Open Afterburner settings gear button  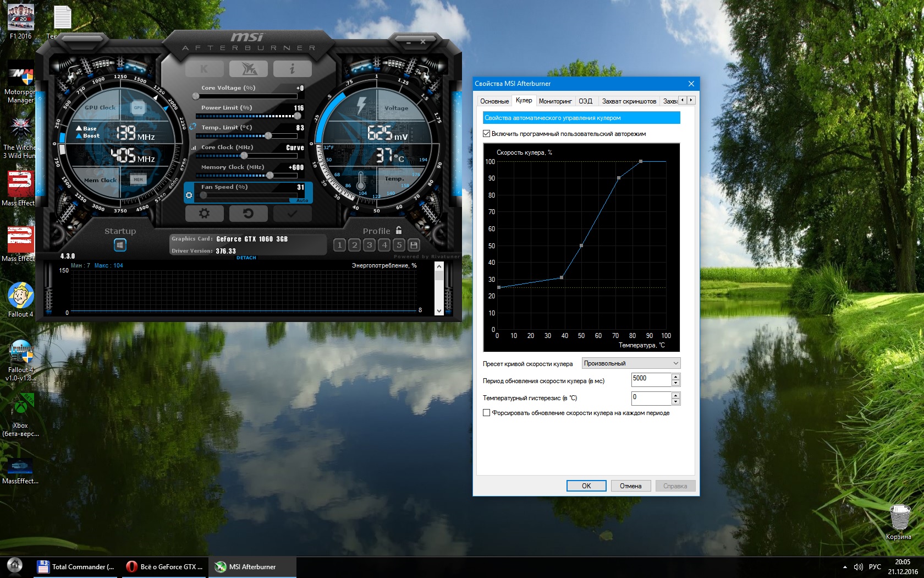(204, 213)
